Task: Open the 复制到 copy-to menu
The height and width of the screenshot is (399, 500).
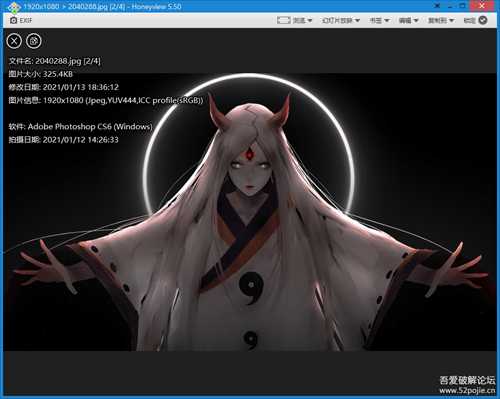Action: (x=441, y=21)
